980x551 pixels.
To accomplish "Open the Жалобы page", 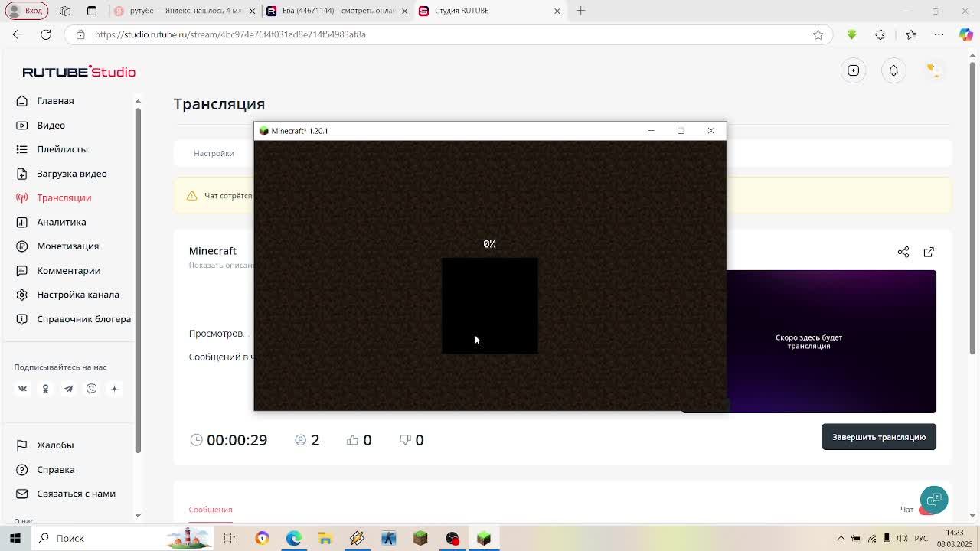I will pyautogui.click(x=55, y=445).
